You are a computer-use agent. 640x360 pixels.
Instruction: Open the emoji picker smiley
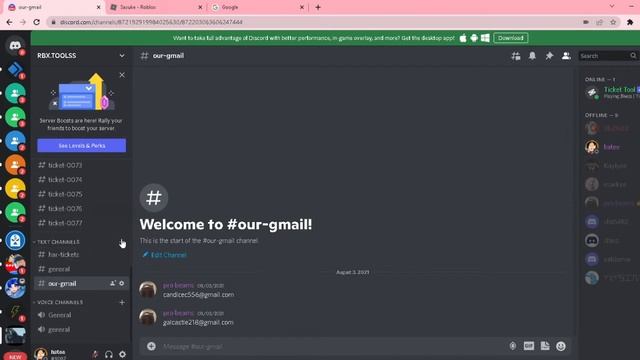point(561,346)
